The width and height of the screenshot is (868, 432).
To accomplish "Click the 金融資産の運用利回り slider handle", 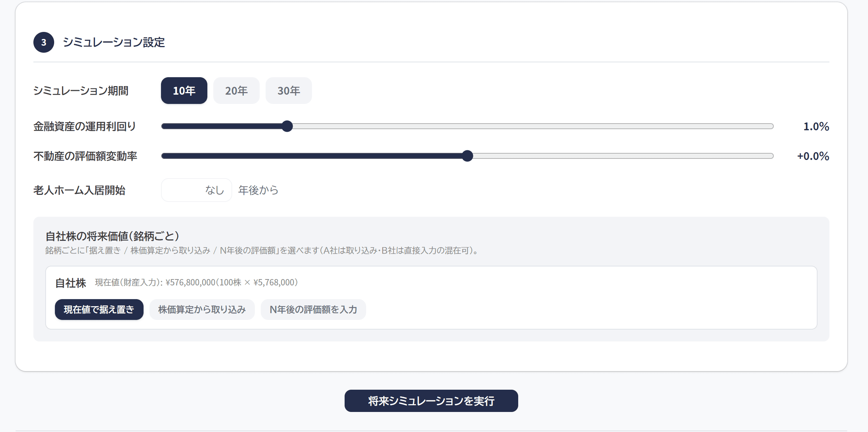I will [287, 126].
